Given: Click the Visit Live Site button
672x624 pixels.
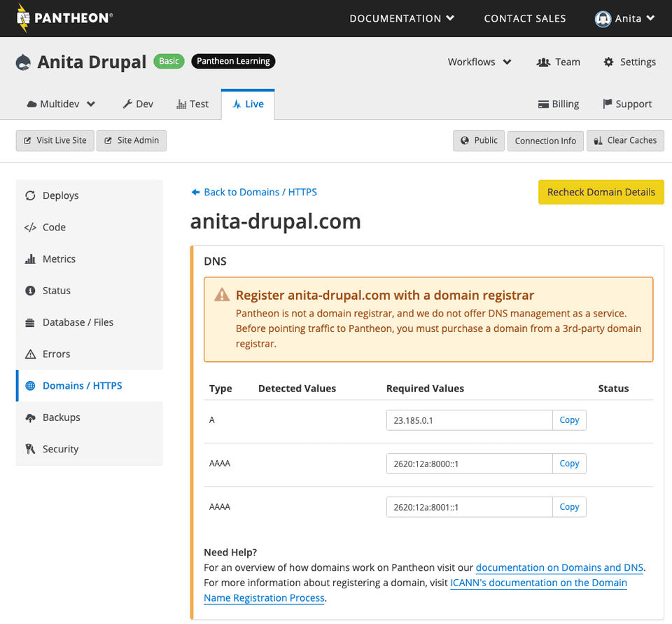Looking at the screenshot, I should tap(55, 141).
